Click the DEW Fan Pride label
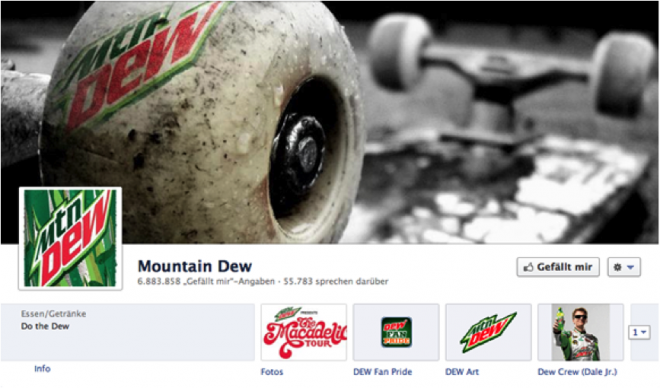This screenshot has width=660, height=388. pyautogui.click(x=383, y=372)
